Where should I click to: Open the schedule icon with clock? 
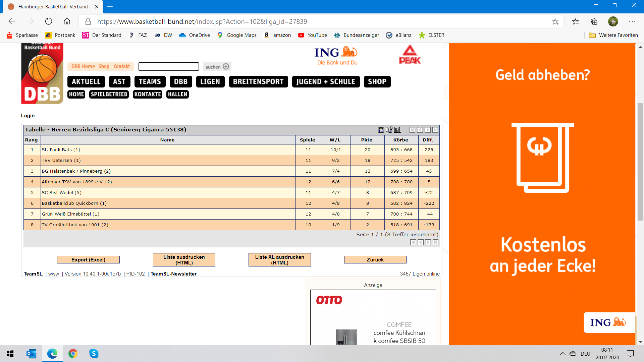pos(389,130)
